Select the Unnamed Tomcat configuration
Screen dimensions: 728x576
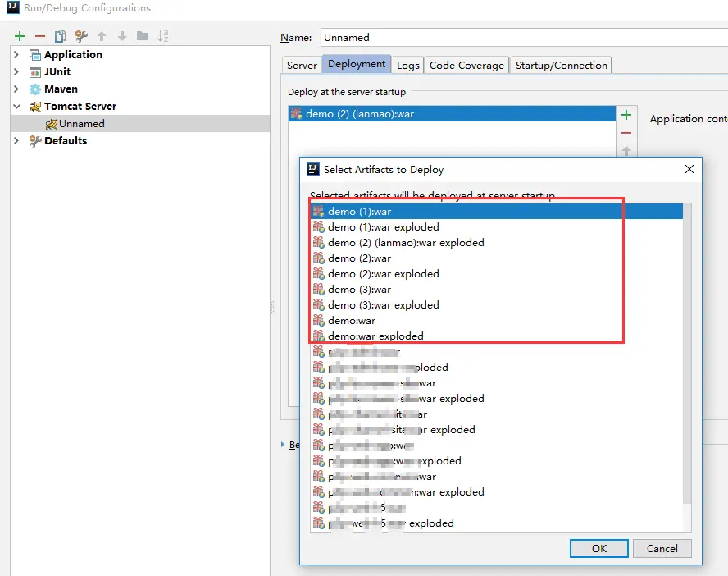[139, 124]
